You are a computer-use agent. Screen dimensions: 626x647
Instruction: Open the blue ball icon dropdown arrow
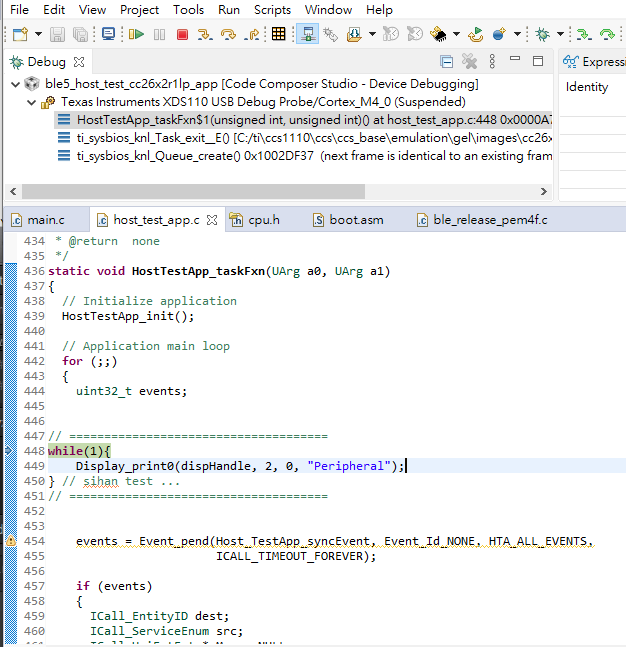pos(517,34)
